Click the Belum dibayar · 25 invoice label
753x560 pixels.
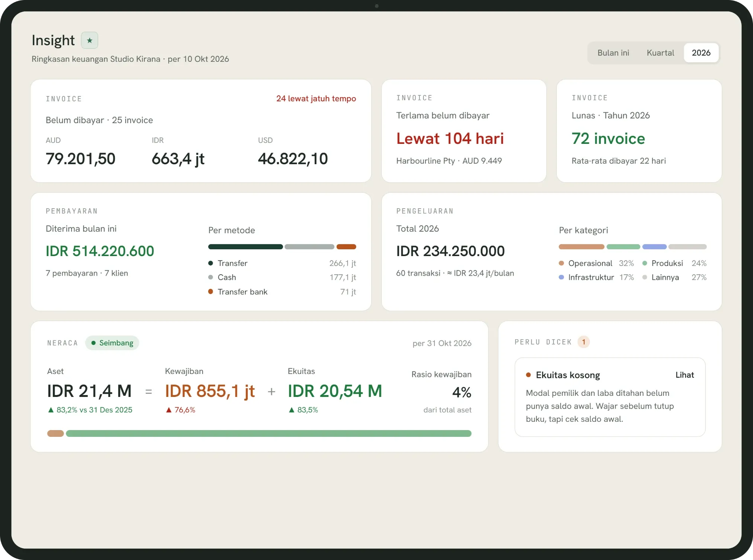point(99,120)
